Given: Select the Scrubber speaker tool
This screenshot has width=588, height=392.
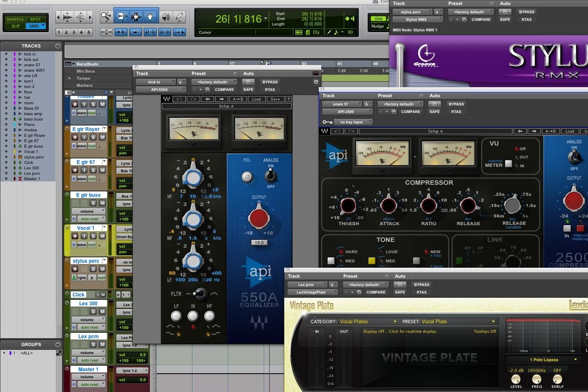Looking at the screenshot, I should coord(165,17).
